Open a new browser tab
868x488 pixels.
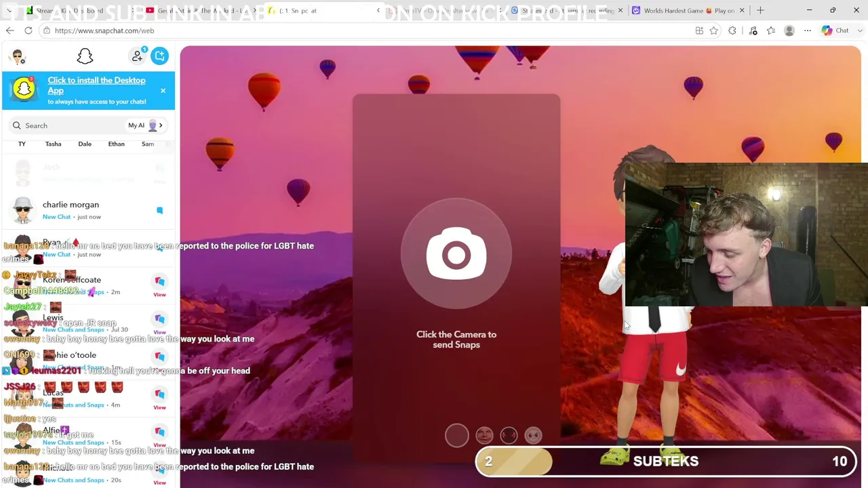pyautogui.click(x=760, y=11)
